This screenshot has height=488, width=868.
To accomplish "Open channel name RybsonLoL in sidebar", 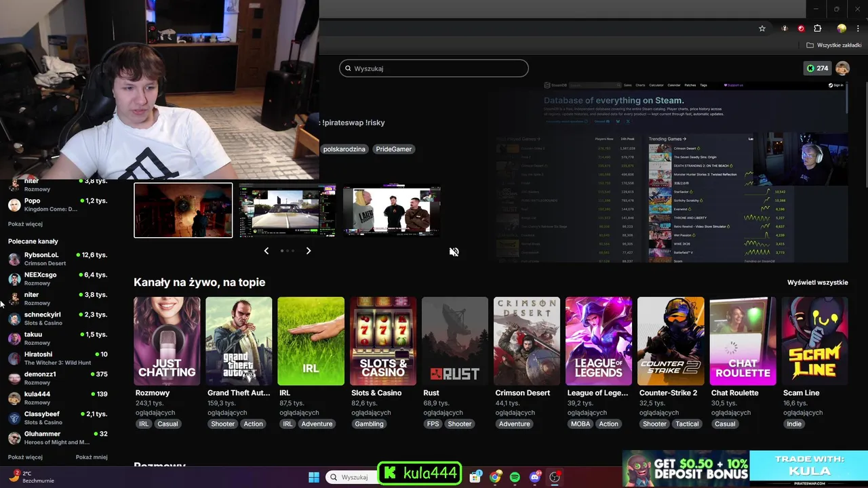I will point(41,255).
